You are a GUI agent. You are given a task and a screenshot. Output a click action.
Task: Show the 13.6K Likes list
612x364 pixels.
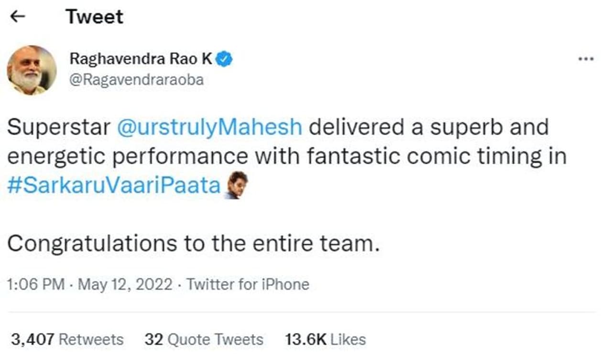(x=325, y=340)
